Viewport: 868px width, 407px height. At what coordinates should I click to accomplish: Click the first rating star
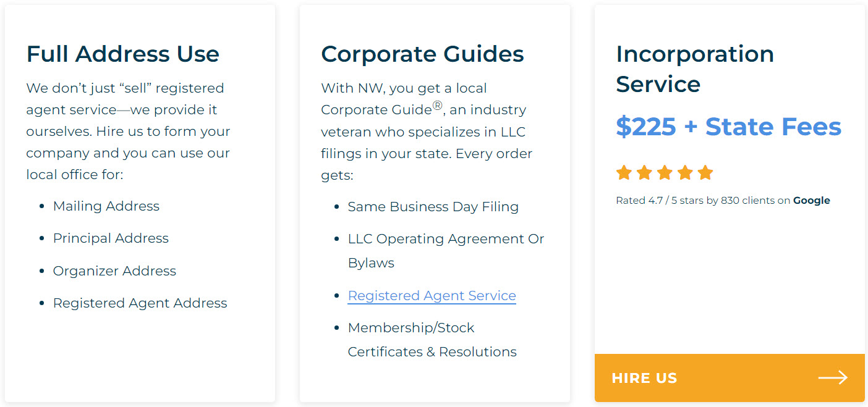(x=624, y=172)
